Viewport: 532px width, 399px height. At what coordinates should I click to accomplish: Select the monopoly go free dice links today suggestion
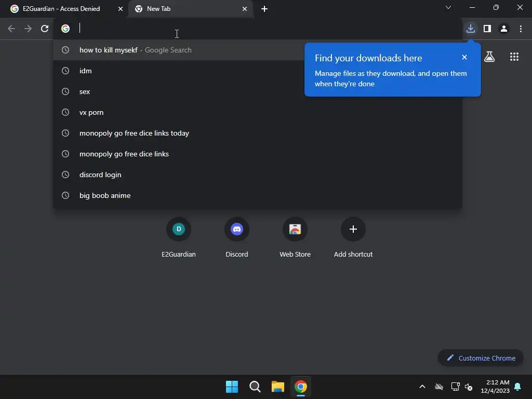[x=258, y=133]
